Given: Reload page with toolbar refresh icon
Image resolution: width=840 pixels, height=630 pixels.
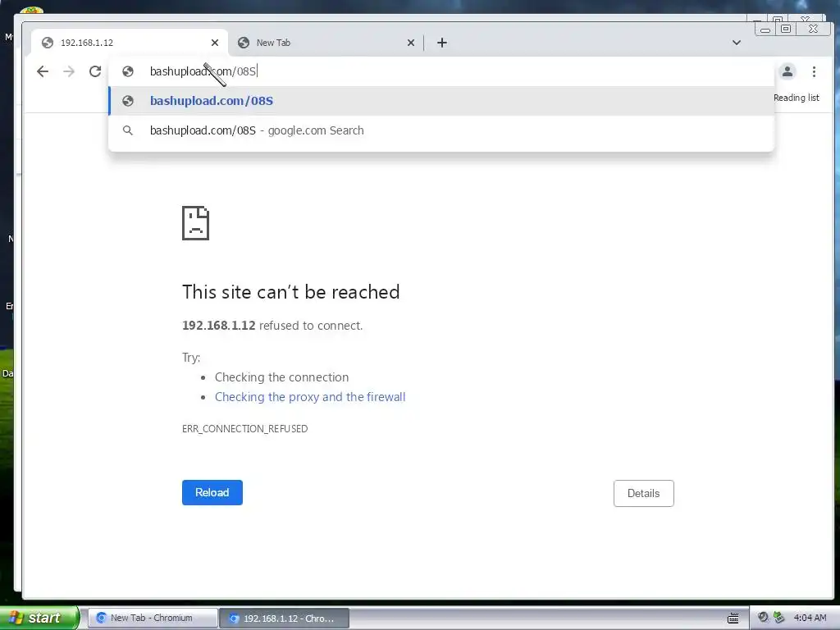Looking at the screenshot, I should [95, 71].
